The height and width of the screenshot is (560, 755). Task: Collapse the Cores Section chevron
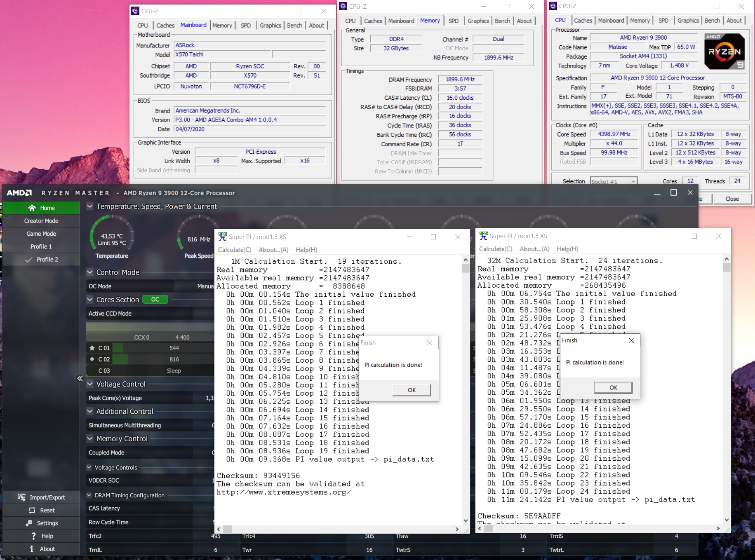click(x=89, y=300)
